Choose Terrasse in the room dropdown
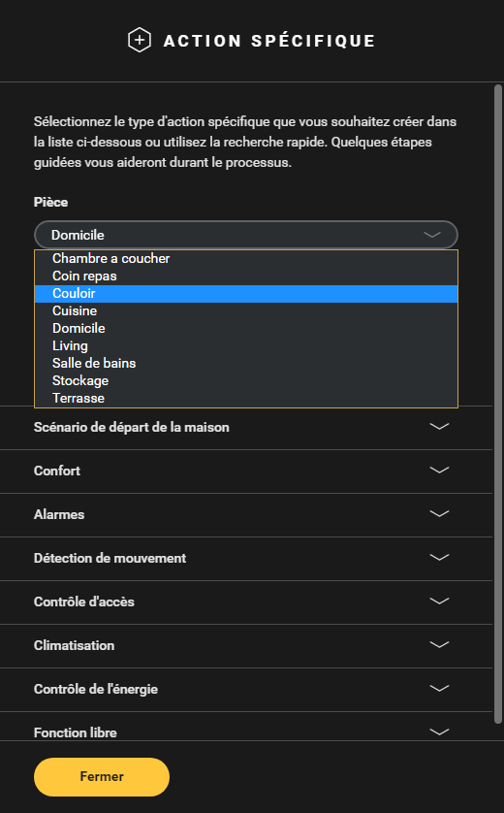This screenshot has height=813, width=504. [x=246, y=398]
